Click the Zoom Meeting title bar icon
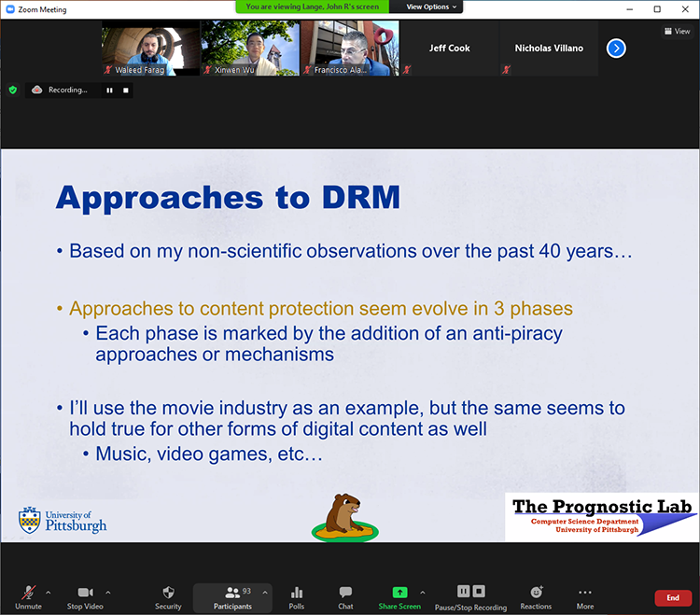700x615 pixels. [10, 9]
